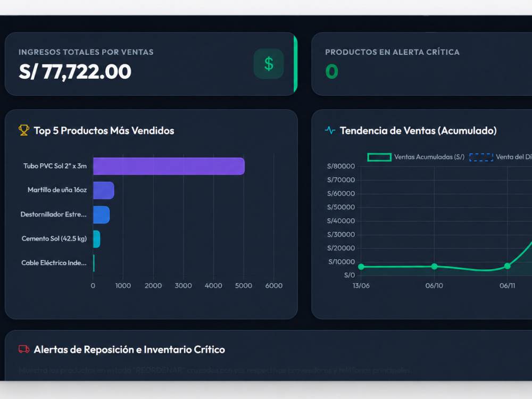Click the Destornillador Estre... label

53,214
